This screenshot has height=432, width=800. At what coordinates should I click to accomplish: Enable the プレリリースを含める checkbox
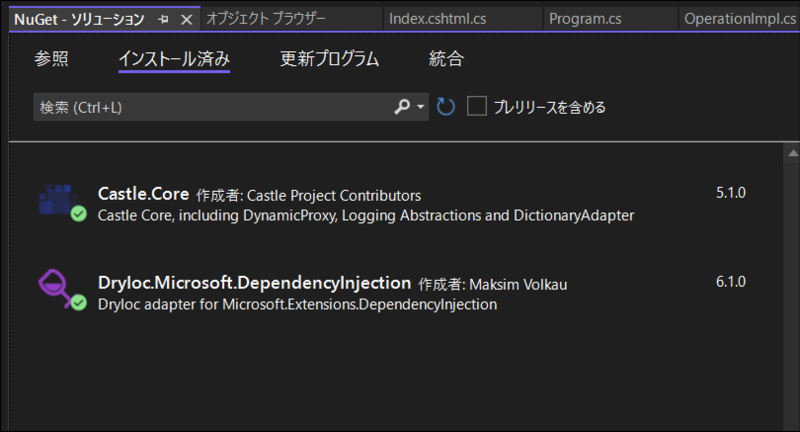coord(477,107)
